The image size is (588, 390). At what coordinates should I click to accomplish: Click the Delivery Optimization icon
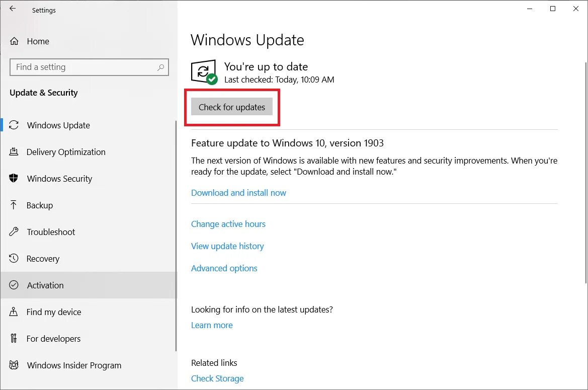(14, 151)
